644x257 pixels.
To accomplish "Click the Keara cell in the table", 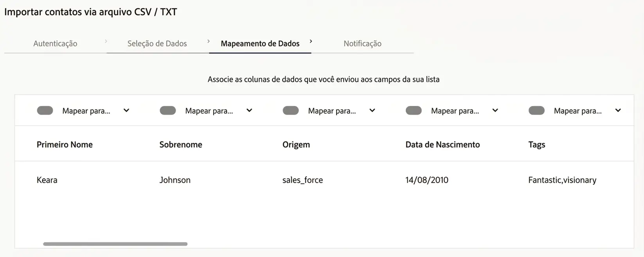I will [x=47, y=180].
